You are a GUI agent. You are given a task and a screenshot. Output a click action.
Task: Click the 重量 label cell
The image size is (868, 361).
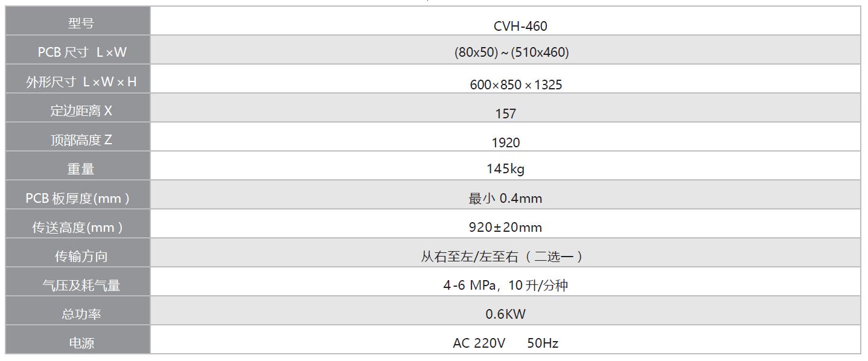point(81,169)
